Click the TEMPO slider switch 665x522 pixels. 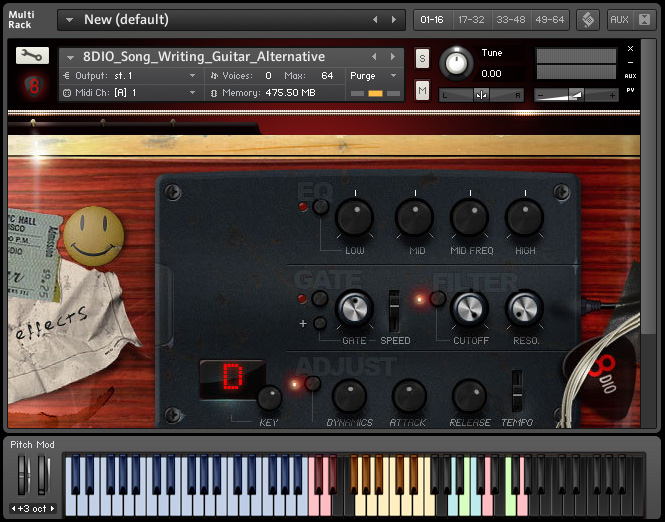[517, 391]
